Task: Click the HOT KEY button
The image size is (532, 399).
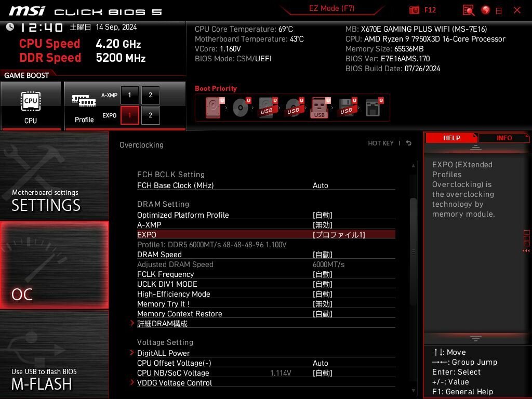Action: (381, 143)
